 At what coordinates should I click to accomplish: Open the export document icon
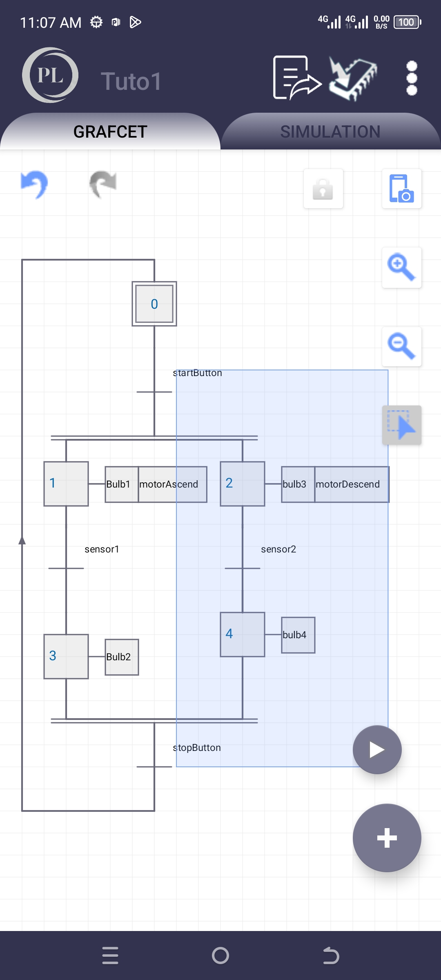[x=297, y=78]
